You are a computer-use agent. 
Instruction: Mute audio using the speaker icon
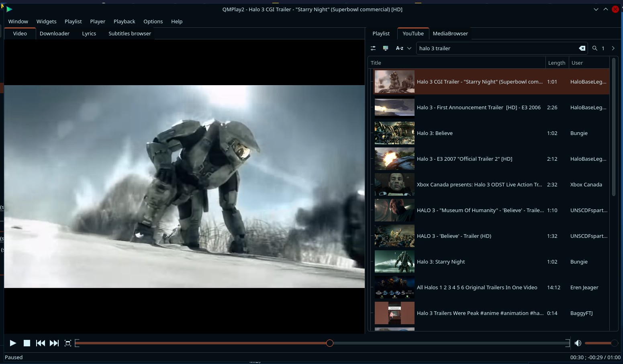pyautogui.click(x=578, y=343)
